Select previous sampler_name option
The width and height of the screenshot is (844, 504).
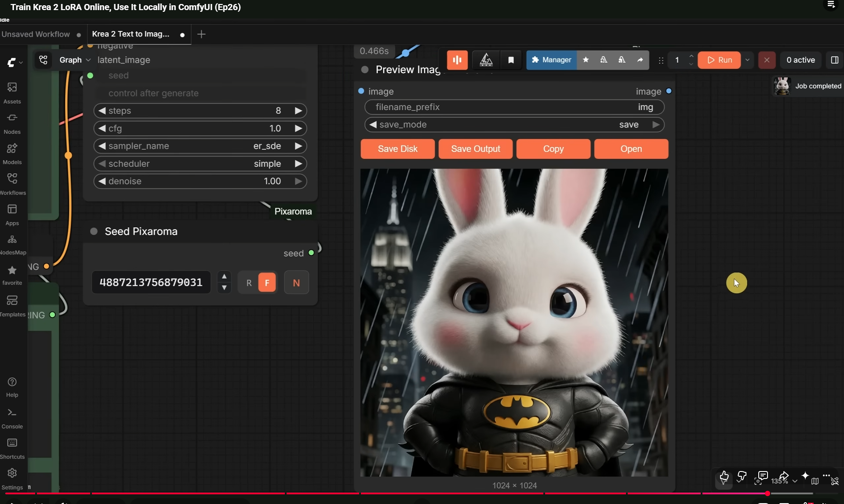coord(102,146)
